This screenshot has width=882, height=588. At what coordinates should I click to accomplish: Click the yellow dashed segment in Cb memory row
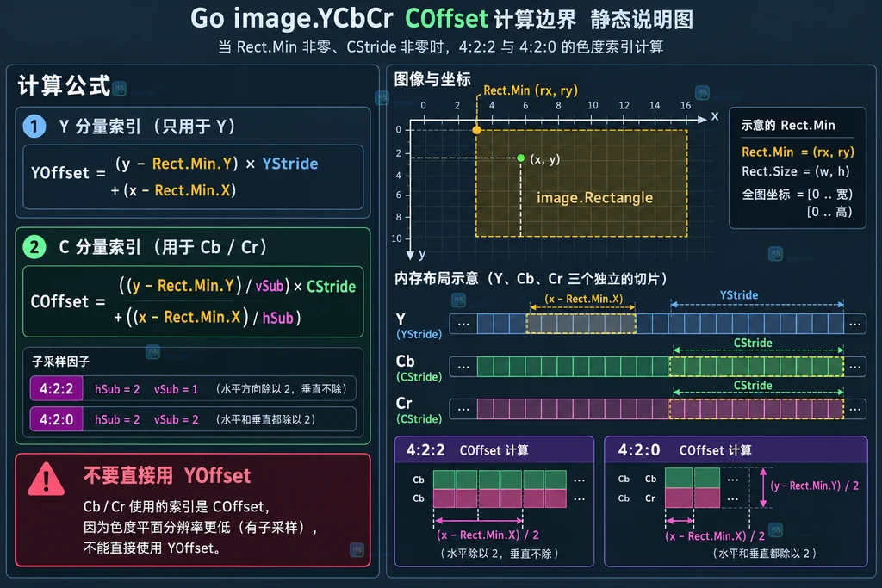point(756,367)
